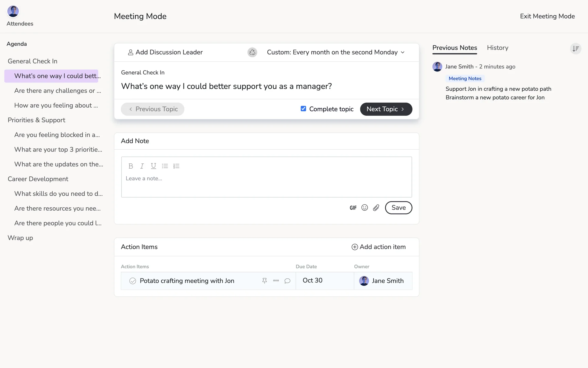Open the emoji picker
The width and height of the screenshot is (588, 368).
(x=364, y=208)
